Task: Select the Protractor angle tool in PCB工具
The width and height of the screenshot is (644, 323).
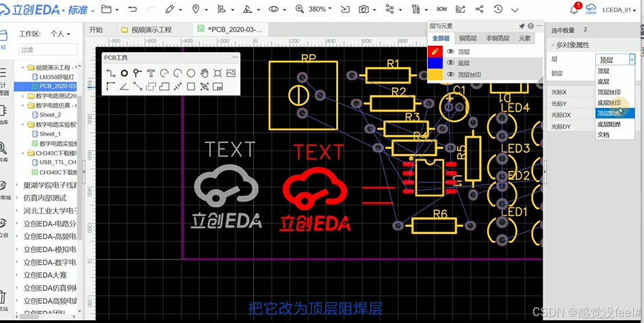Action: (x=124, y=86)
